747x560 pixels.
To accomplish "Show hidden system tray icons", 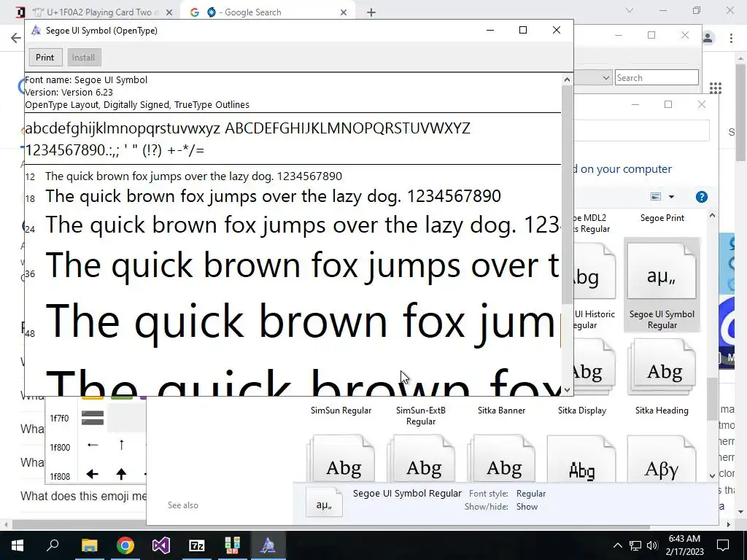I will tap(617, 545).
